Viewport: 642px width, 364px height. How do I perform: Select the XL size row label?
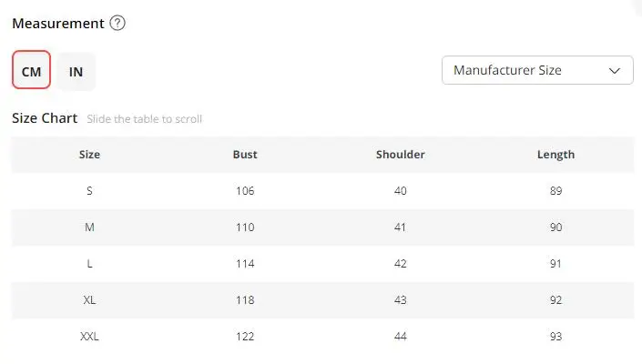(x=89, y=300)
